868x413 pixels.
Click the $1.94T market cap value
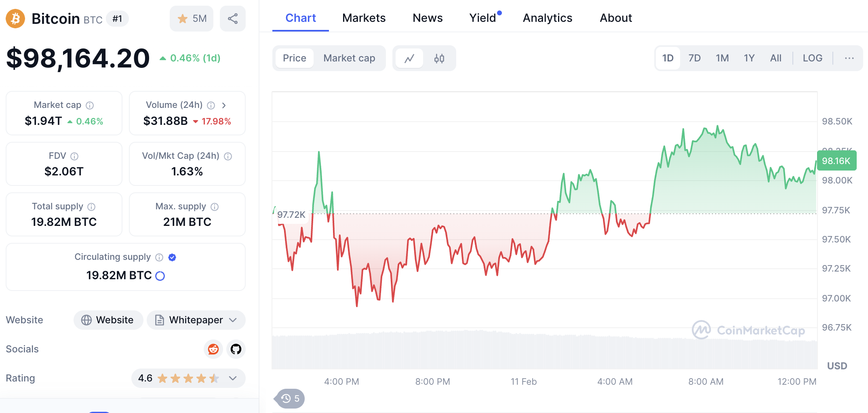[43, 121]
